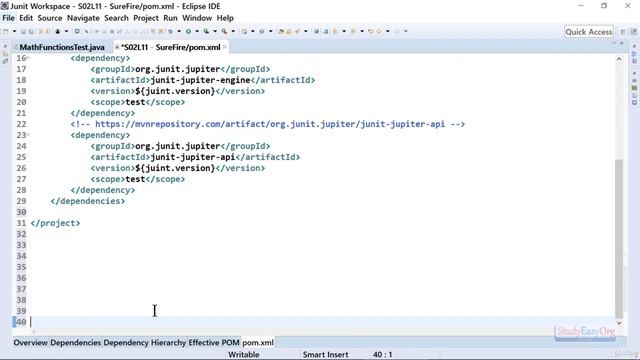Viewport: 640px width, 360px height.
Task: Click the Open Perspective icon beside Quick Access
Action: pyautogui.click(x=623, y=32)
